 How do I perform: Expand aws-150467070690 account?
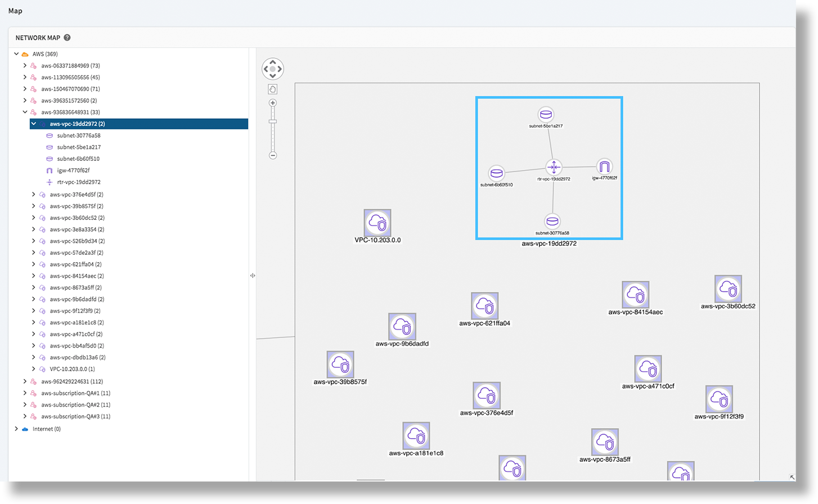[25, 89]
